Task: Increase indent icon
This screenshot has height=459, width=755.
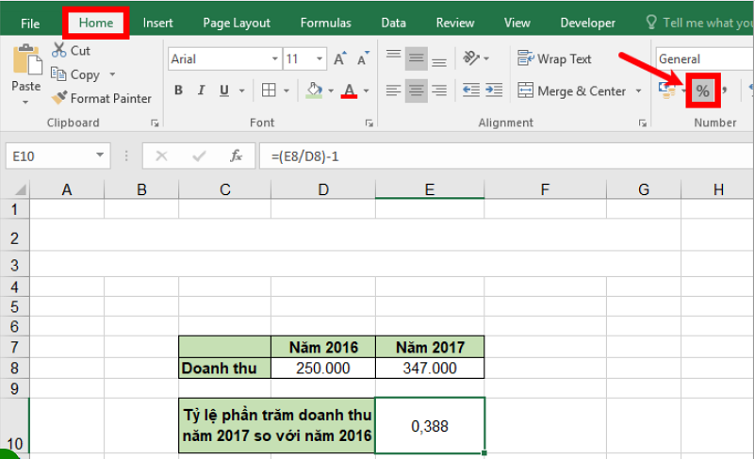Action: click(494, 90)
